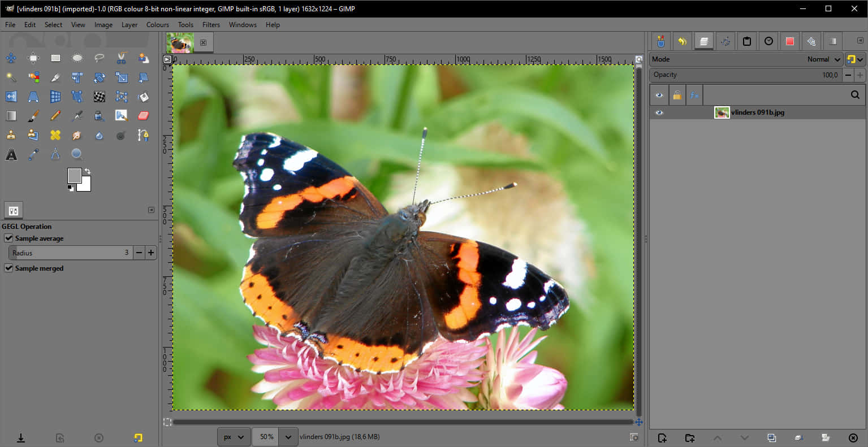Open the Filters menu
The height and width of the screenshot is (447, 868).
[x=211, y=25]
